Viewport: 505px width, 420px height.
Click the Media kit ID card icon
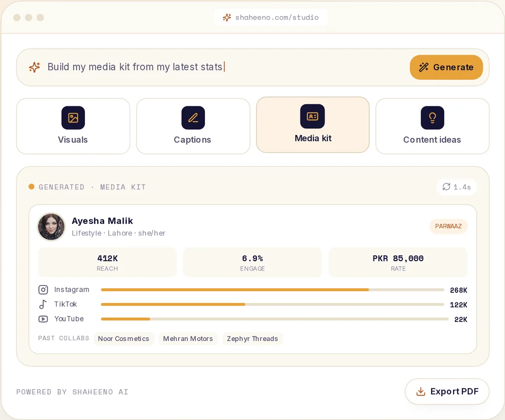tap(312, 116)
